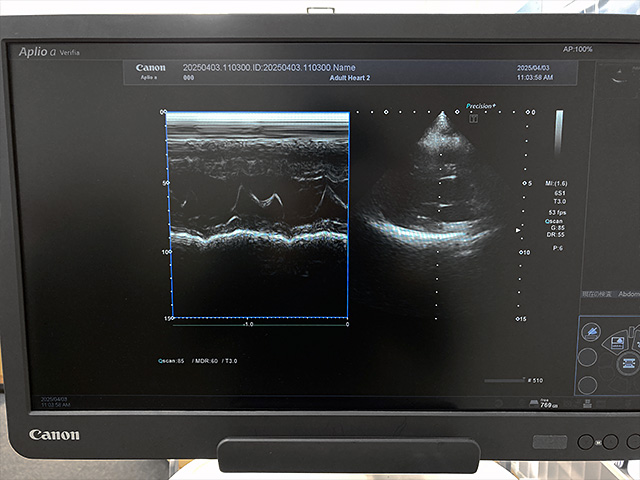The height and width of the screenshot is (480, 640).
Task: Click the 5 depth marker on B-mode scale
Action: point(527,183)
